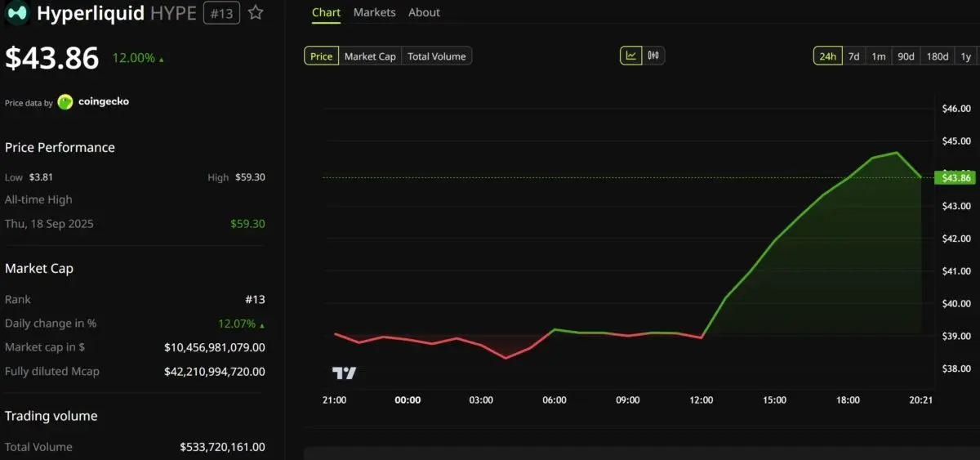
Task: Select the Price chart mode
Action: coord(321,56)
